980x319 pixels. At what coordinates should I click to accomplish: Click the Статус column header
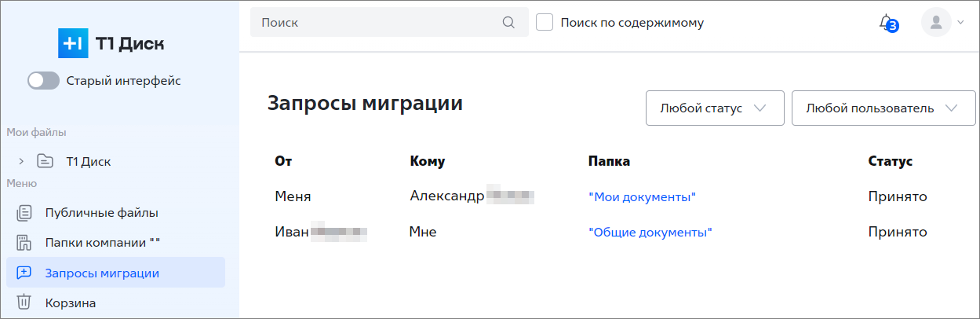[x=891, y=161]
